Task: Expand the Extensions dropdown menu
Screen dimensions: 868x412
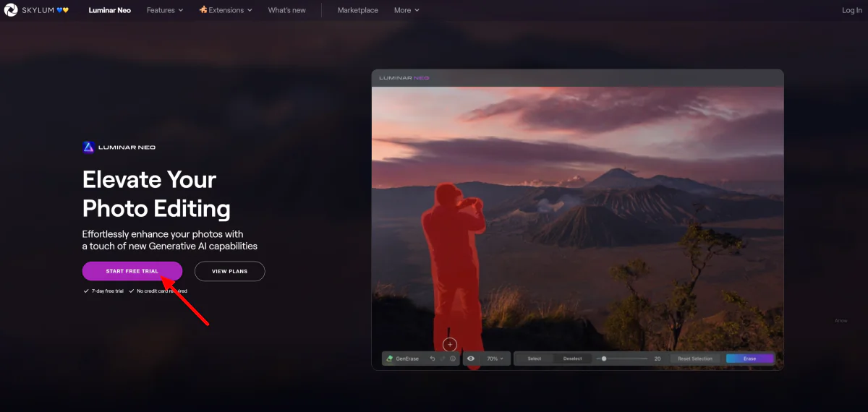Action: (226, 10)
